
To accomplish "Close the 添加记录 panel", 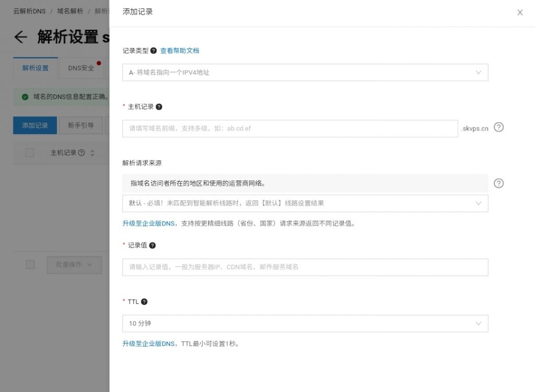I will [x=520, y=13].
